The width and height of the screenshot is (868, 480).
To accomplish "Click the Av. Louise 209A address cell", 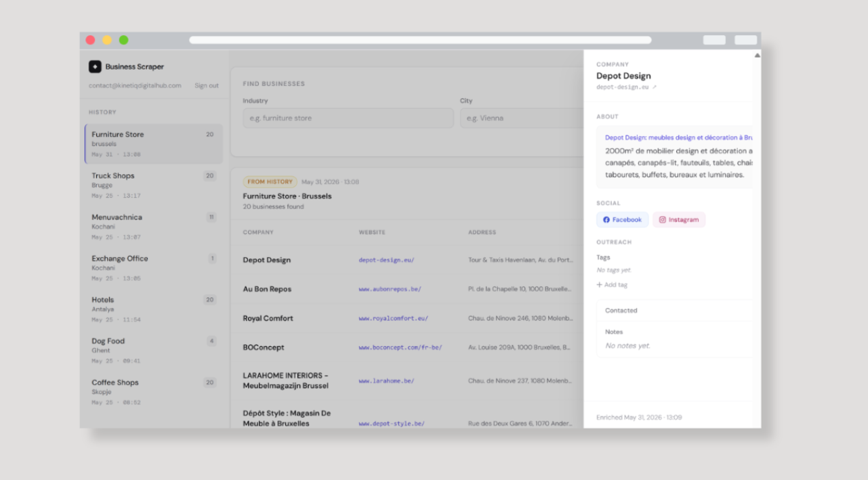I will [519, 347].
